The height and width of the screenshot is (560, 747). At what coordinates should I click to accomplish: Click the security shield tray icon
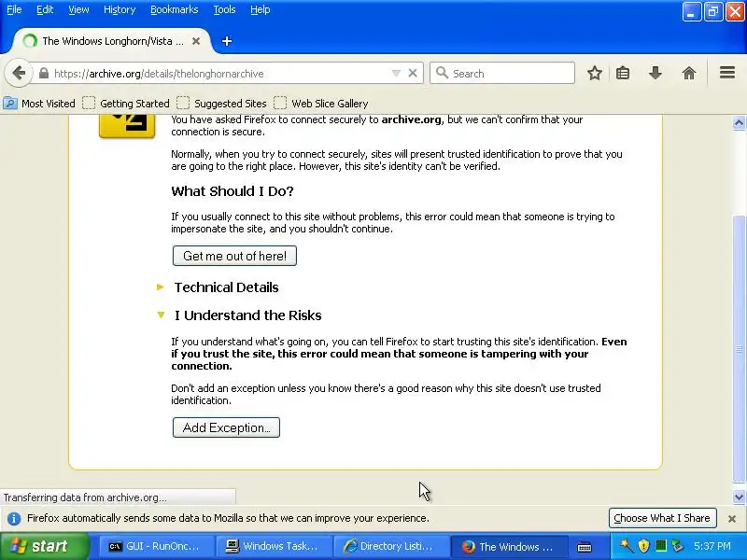(643, 546)
